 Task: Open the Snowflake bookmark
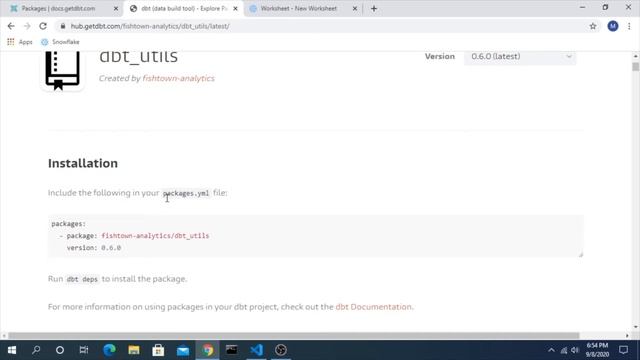click(x=60, y=42)
